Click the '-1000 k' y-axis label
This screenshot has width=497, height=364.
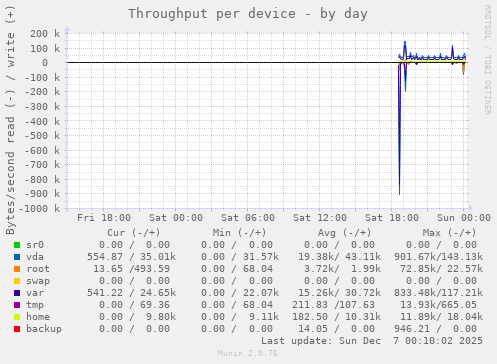tap(39, 209)
